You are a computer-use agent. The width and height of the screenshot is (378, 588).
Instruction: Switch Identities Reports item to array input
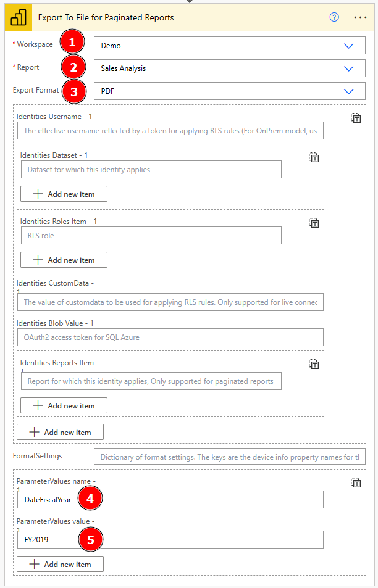[314, 364]
